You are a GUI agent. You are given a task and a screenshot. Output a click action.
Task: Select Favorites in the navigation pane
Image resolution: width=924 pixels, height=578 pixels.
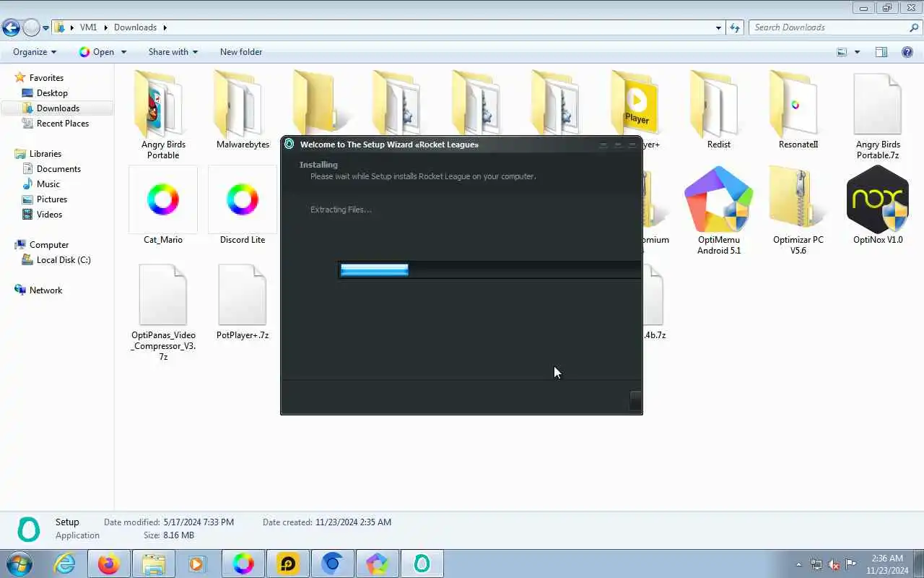click(x=46, y=78)
